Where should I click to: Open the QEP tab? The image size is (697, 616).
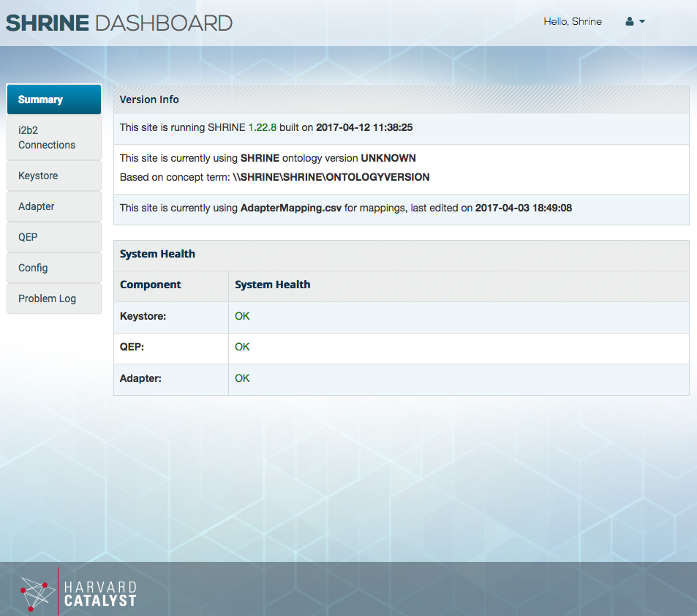click(54, 237)
